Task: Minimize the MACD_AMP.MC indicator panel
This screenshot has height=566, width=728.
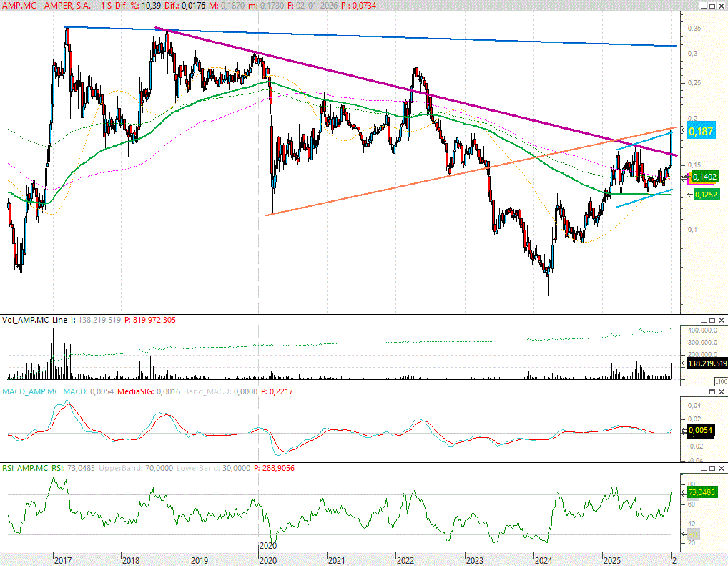Action: tap(704, 391)
